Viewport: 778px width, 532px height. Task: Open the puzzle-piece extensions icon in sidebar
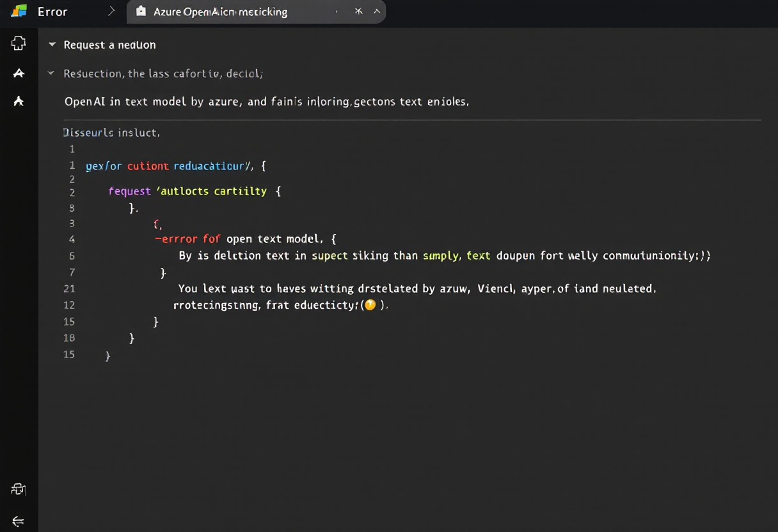click(19, 43)
